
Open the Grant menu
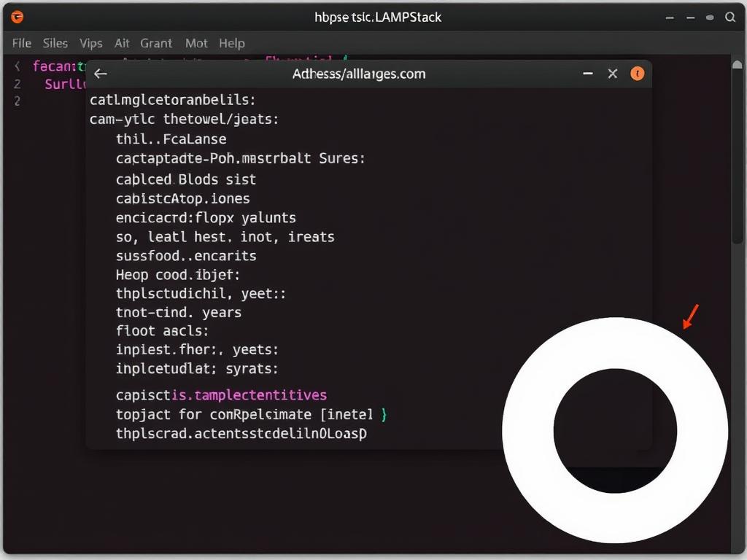tap(156, 43)
